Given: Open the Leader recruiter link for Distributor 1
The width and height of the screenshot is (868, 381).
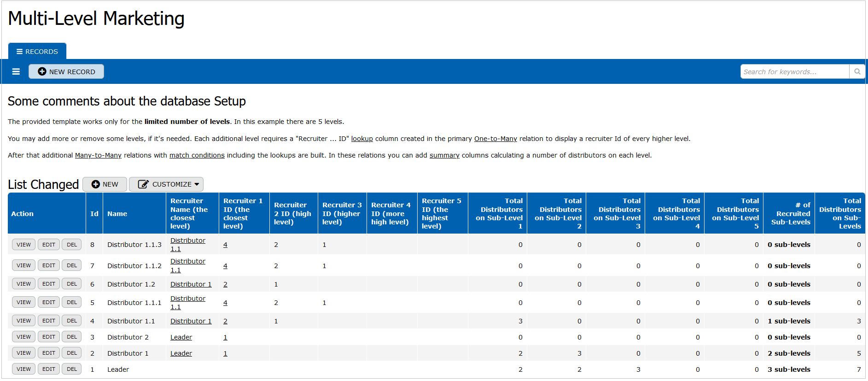Looking at the screenshot, I should (x=181, y=353).
